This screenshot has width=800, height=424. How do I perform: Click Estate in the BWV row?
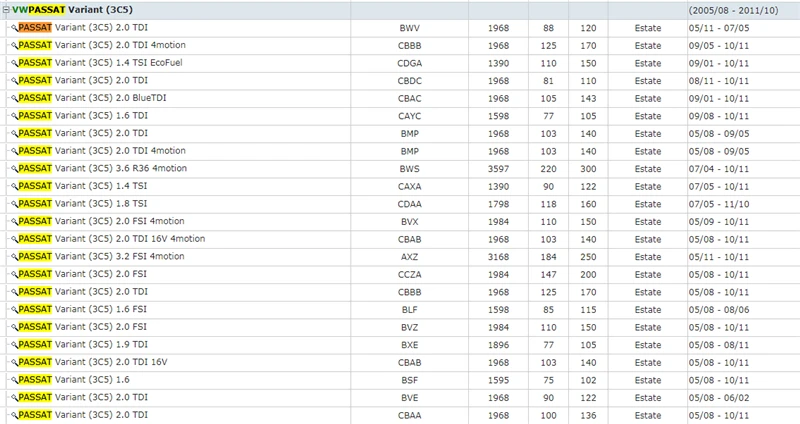coord(648,28)
